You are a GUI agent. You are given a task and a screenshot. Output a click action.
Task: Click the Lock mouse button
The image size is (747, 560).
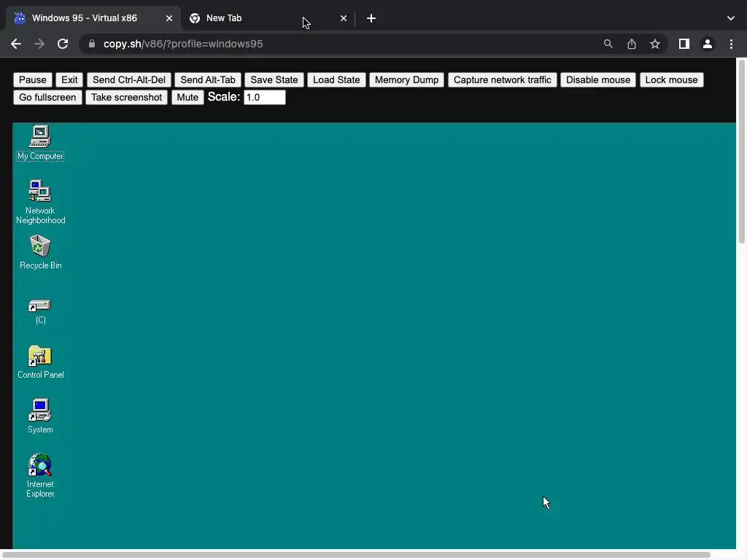[671, 80]
